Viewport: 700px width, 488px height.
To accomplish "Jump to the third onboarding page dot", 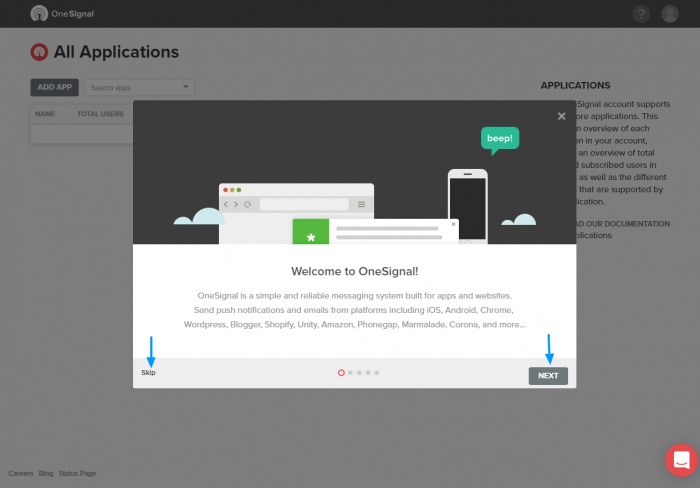I will 359,372.
